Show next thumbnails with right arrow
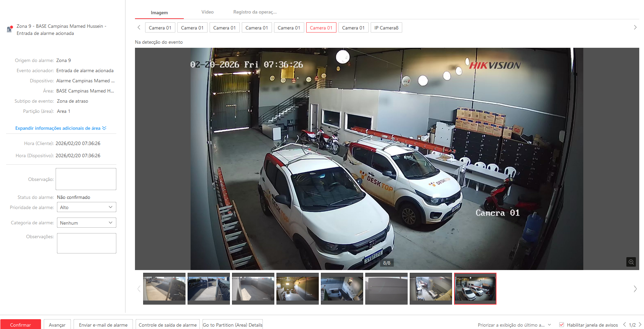 pos(635,289)
